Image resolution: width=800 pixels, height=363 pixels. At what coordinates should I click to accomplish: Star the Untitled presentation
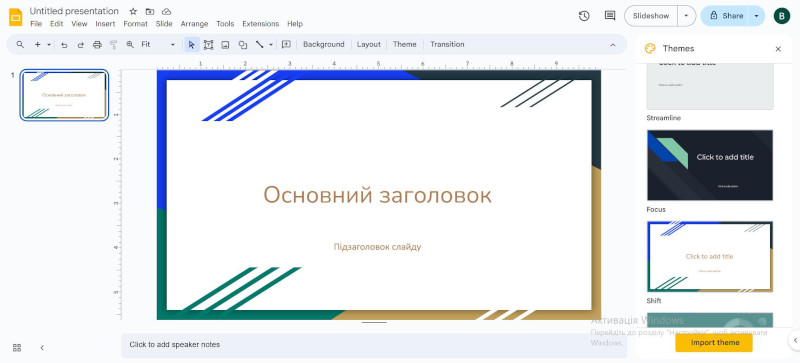(133, 11)
